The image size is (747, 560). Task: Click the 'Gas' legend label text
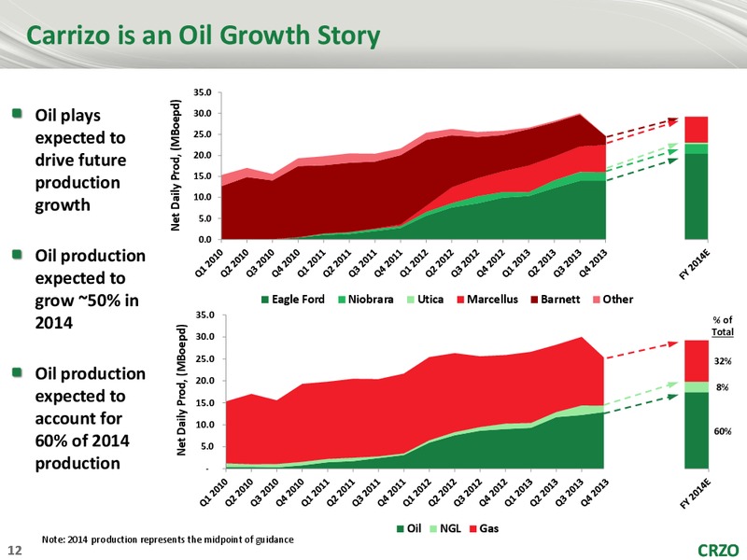488,528
